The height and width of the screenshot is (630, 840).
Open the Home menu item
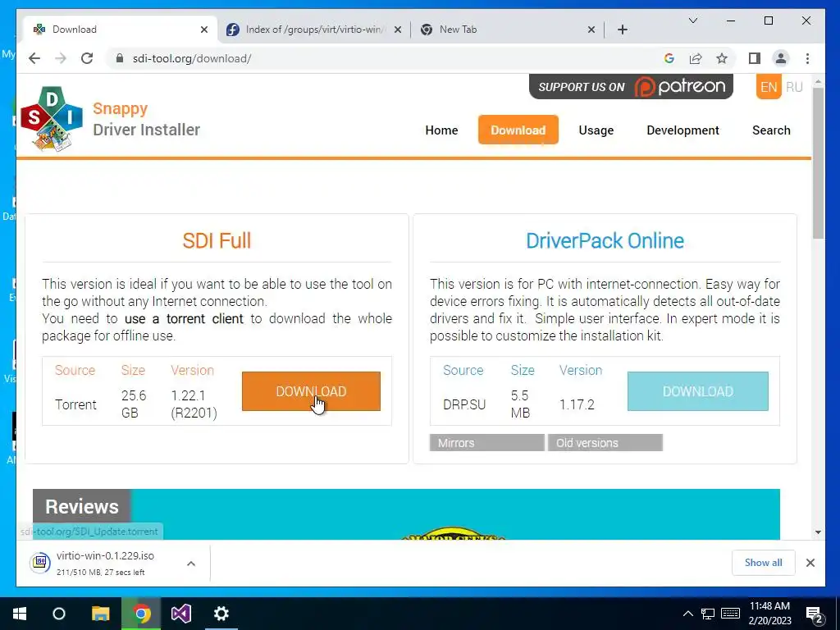[441, 130]
